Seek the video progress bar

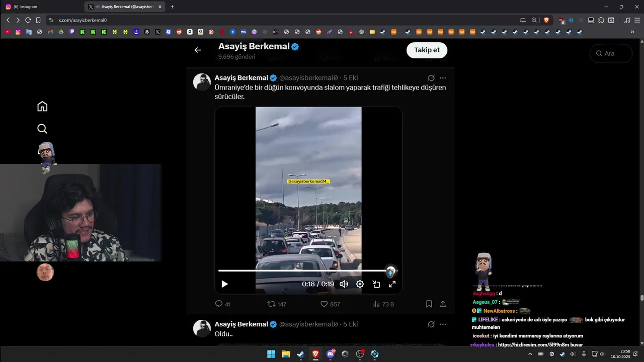pos(307,270)
